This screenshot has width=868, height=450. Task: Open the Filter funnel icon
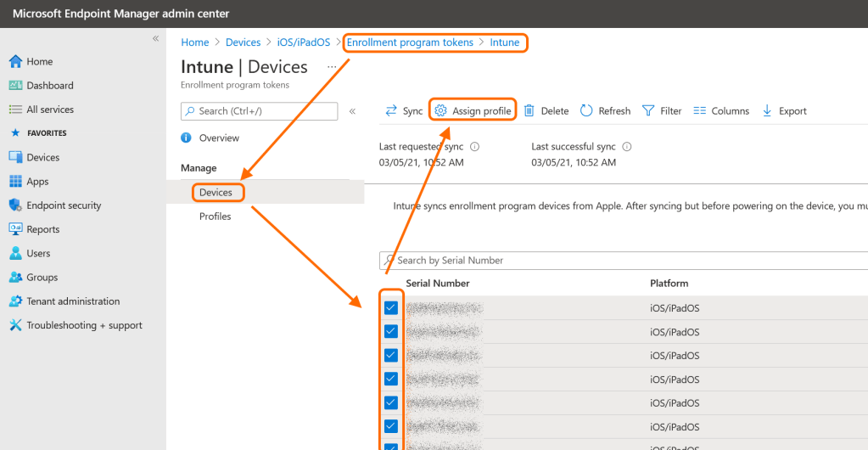648,111
